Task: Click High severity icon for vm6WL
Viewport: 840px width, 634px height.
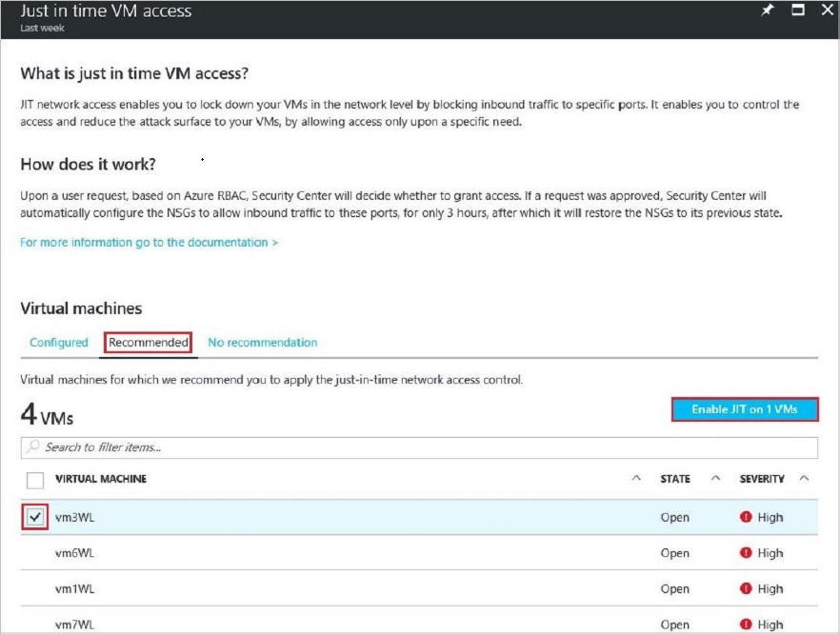Action: (746, 552)
